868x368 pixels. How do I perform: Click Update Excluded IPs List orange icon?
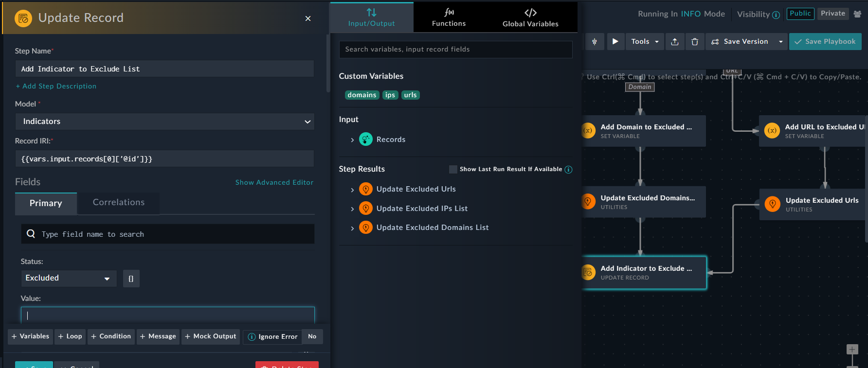coord(366,208)
